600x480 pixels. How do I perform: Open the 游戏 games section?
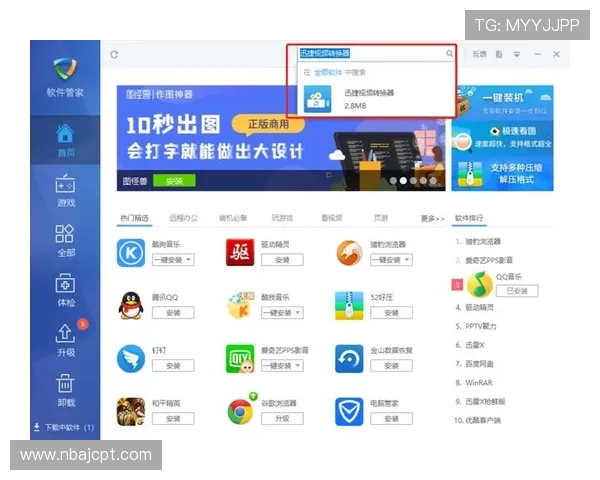coord(65,183)
